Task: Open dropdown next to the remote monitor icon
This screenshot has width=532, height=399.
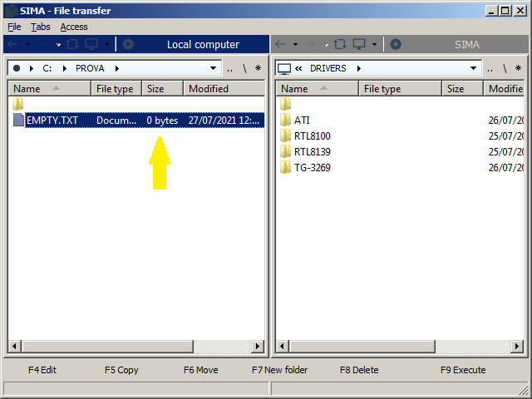Action: point(374,44)
